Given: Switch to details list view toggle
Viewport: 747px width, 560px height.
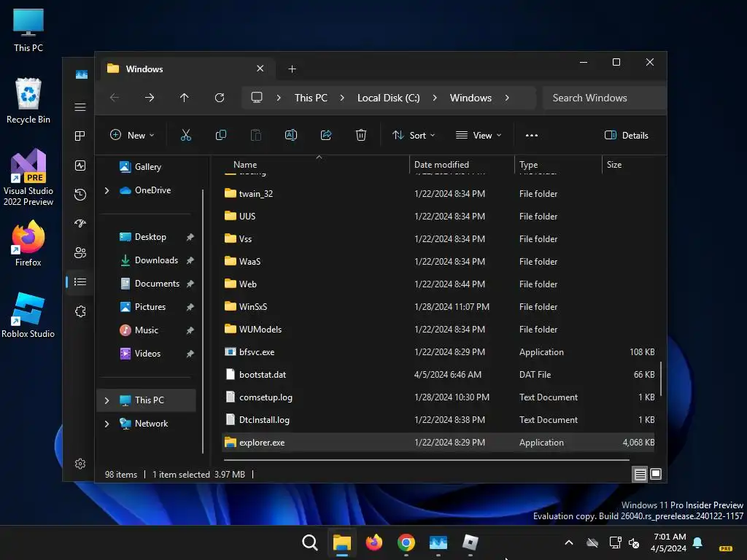Looking at the screenshot, I should point(640,474).
